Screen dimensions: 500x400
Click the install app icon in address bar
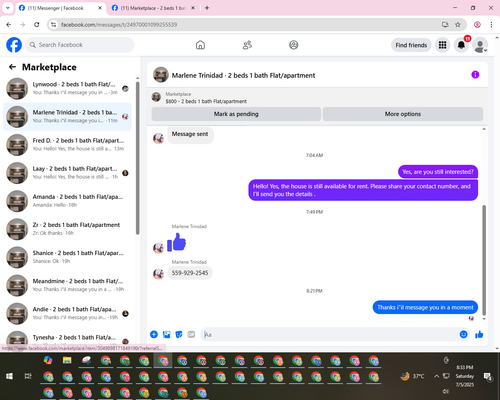point(445,25)
